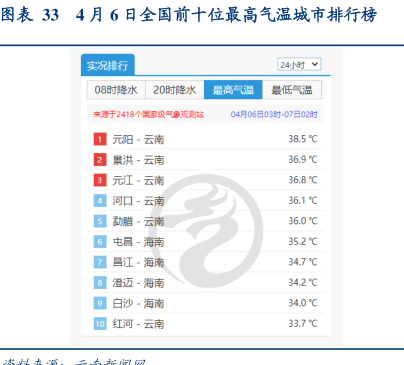Open the 实况排行 panel tab
This screenshot has width=404, height=365.
108,65
